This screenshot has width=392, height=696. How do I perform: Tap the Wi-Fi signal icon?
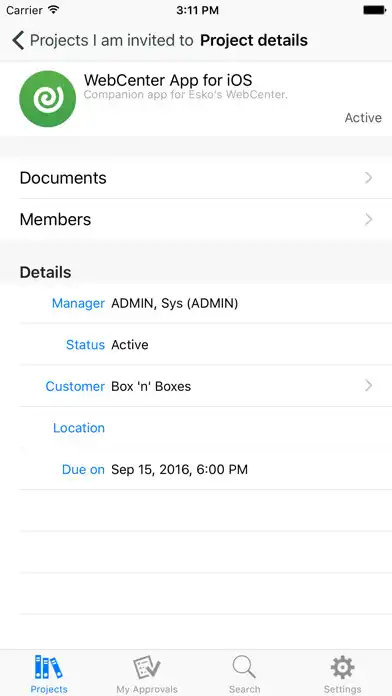(54, 10)
